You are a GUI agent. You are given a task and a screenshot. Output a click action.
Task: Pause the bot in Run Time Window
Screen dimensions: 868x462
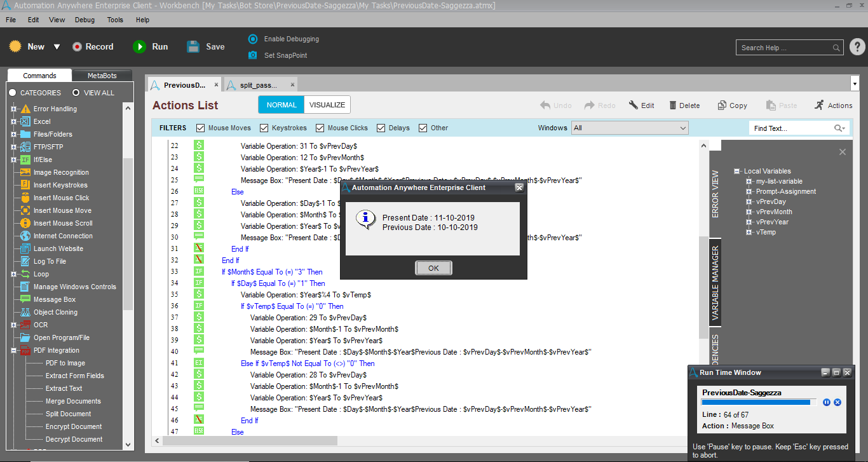point(827,402)
